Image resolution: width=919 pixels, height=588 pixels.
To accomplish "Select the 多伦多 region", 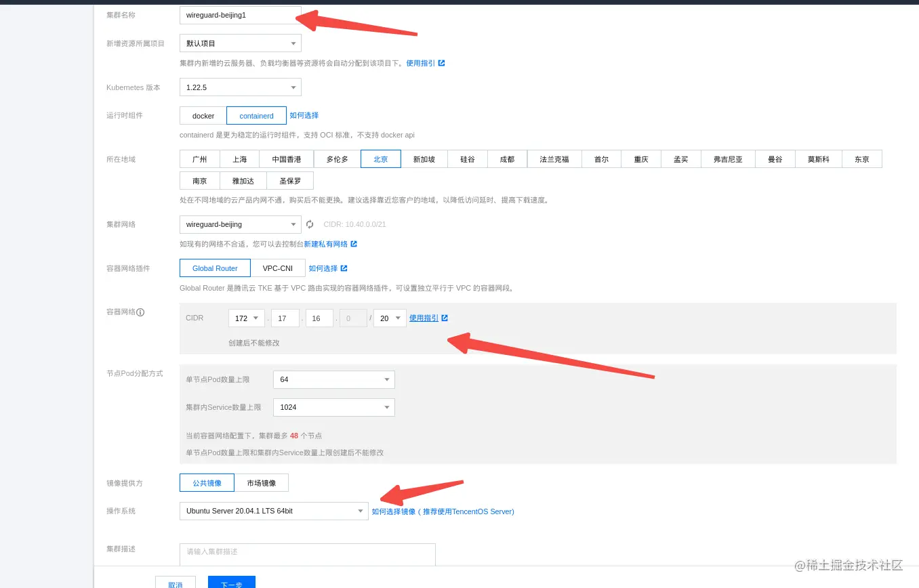I will 338,159.
